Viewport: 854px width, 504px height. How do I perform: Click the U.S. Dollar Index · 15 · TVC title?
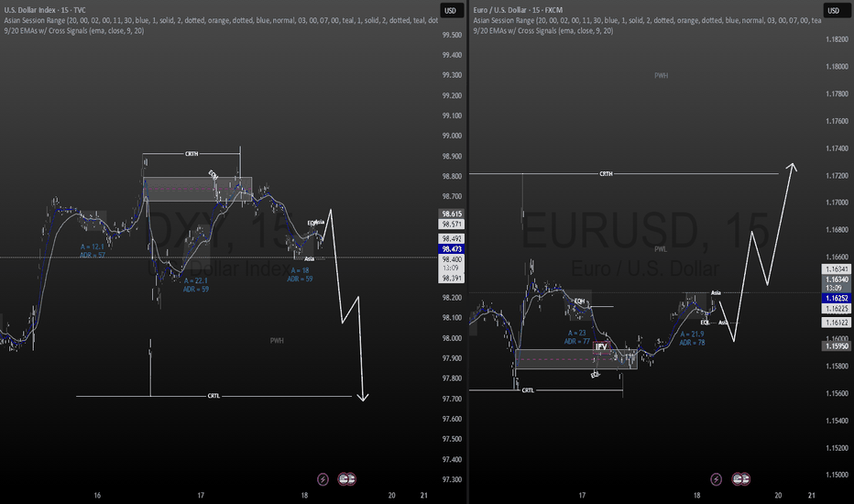pyautogui.click(x=45, y=10)
